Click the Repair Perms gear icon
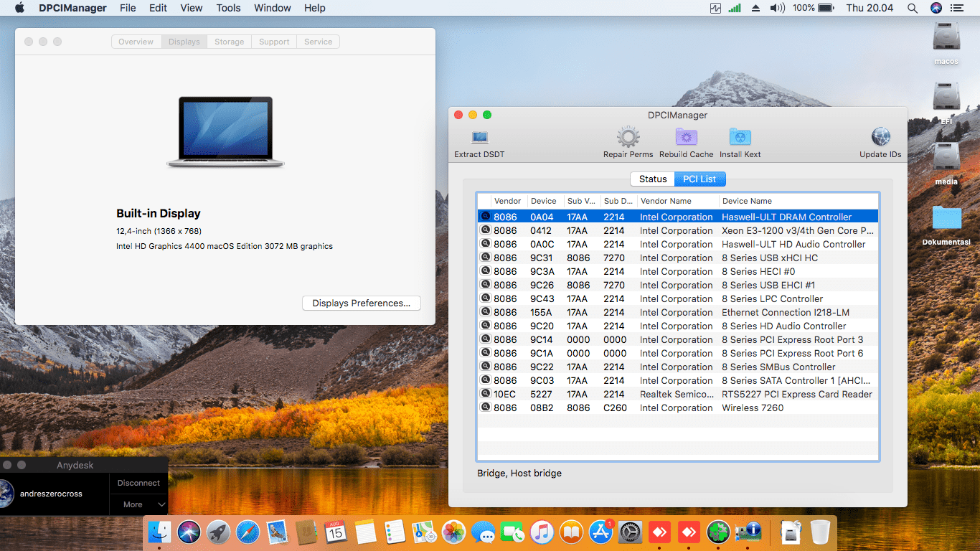This screenshot has height=551, width=980. (x=628, y=137)
